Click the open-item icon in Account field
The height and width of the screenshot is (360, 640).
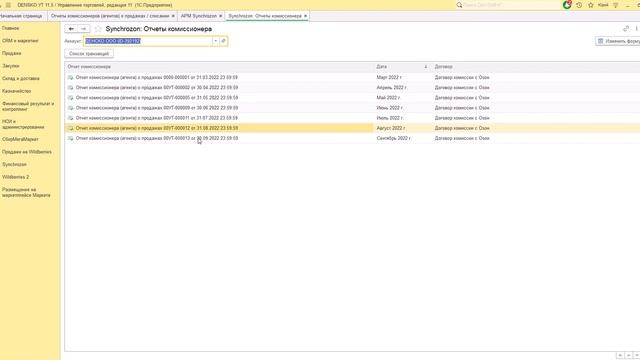(x=223, y=41)
